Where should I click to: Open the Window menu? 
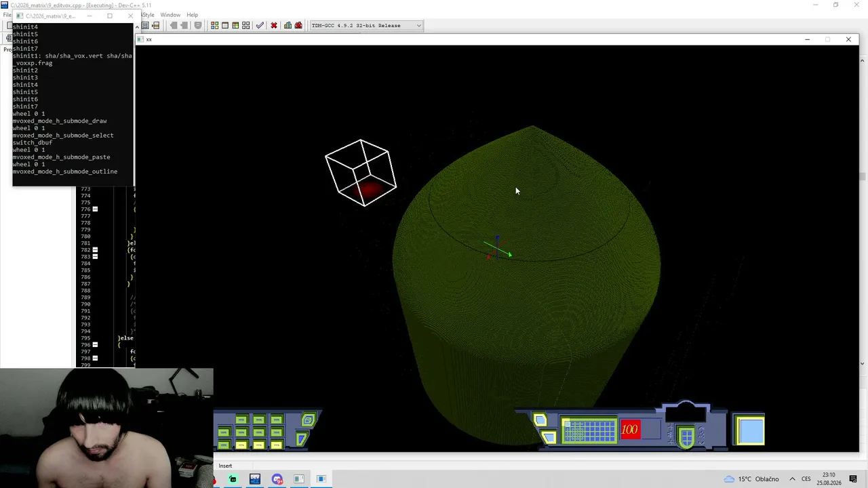point(170,15)
